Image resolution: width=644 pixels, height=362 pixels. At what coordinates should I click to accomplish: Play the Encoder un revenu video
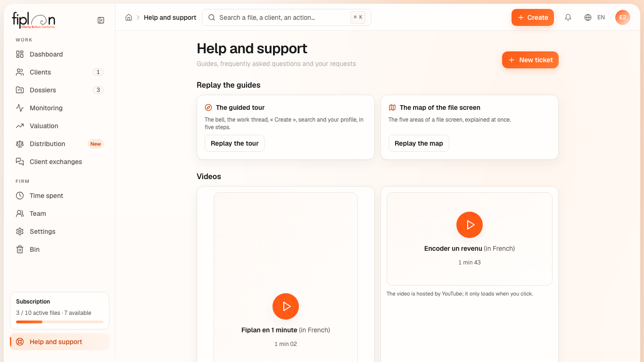(470, 225)
